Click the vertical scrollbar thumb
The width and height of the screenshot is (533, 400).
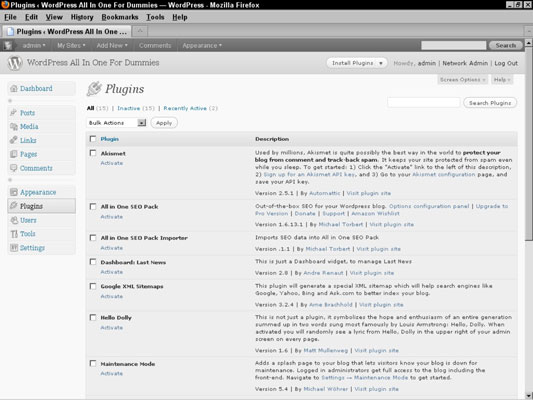(529, 143)
